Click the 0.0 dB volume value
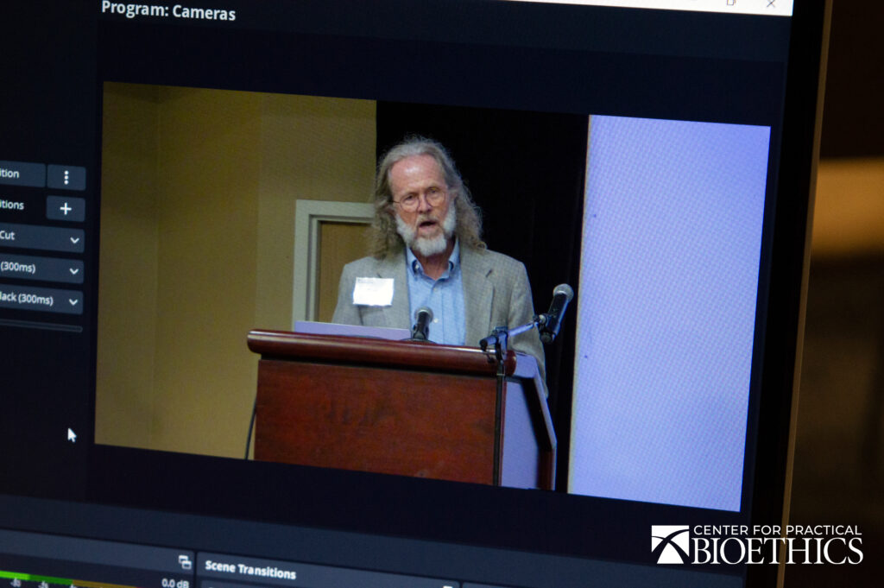 [x=174, y=583]
